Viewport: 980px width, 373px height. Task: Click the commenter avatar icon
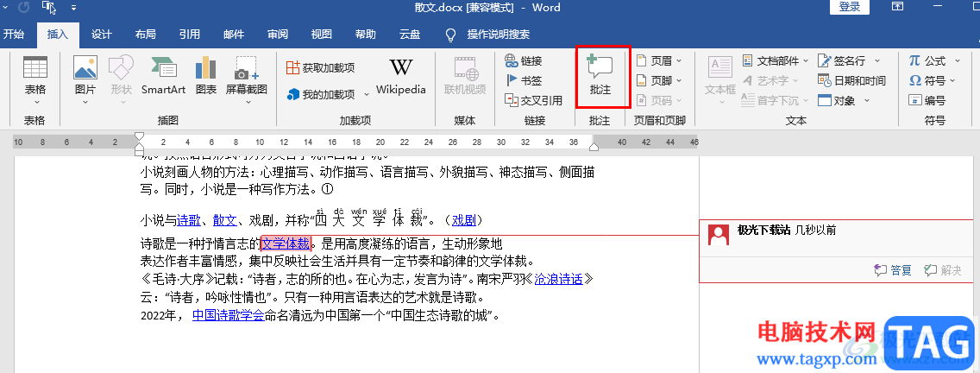click(719, 235)
